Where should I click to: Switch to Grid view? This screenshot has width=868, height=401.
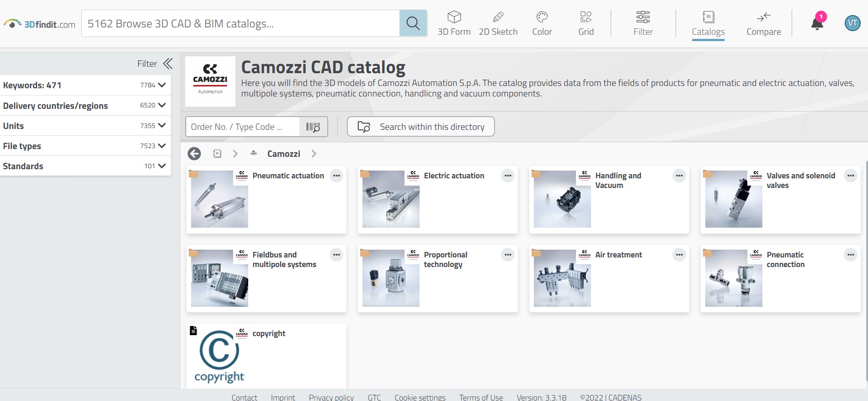tap(586, 23)
